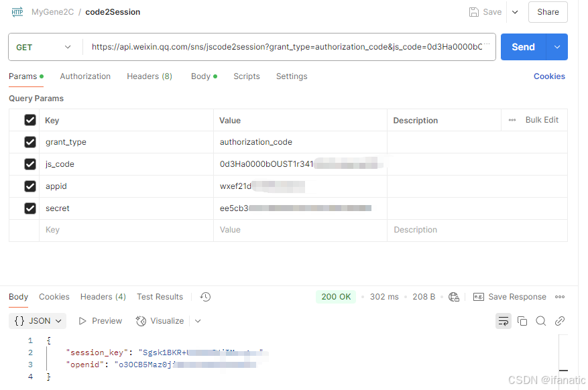Click the empty new Value field
Viewport: 588px width, 390px height.
[300, 230]
